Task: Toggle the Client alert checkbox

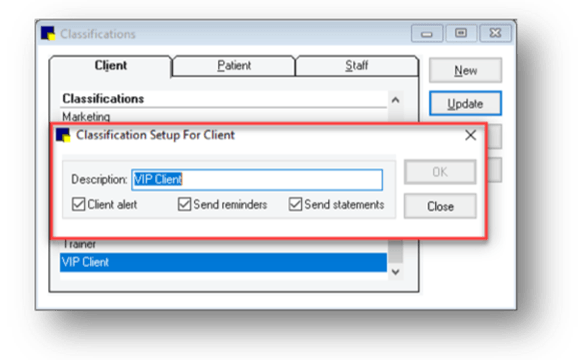Action: 78,204
